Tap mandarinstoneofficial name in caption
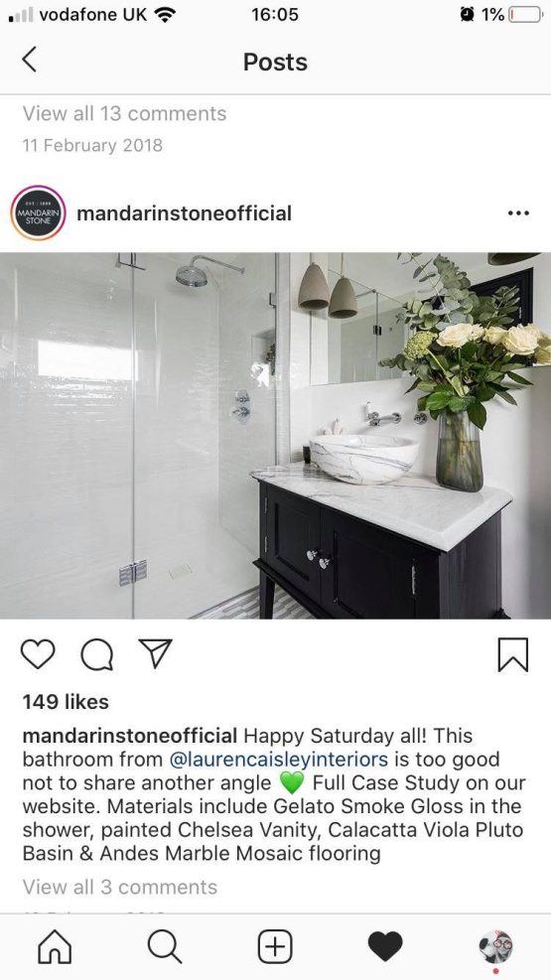This screenshot has height=980, width=551. pos(130,736)
